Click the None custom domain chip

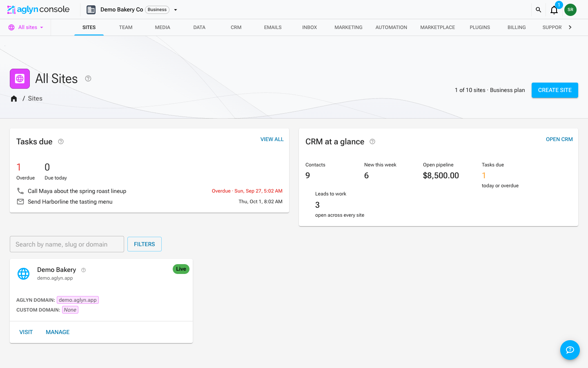coord(70,310)
